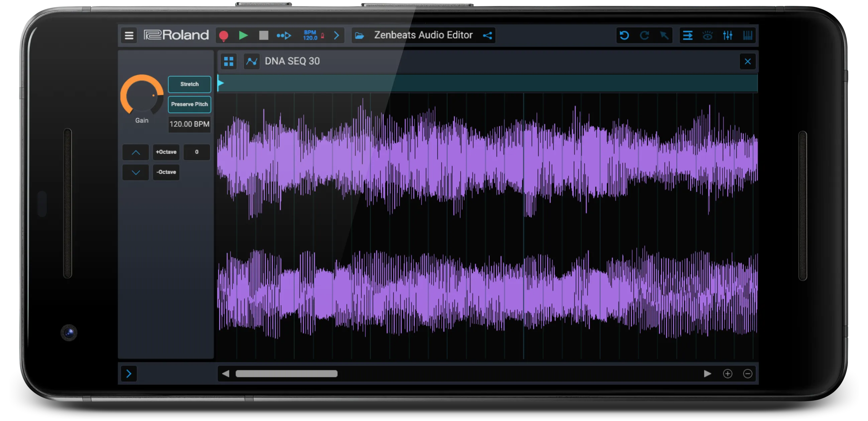The image size is (868, 421).
Task: Click the share icon beside title
Action: pos(487,35)
